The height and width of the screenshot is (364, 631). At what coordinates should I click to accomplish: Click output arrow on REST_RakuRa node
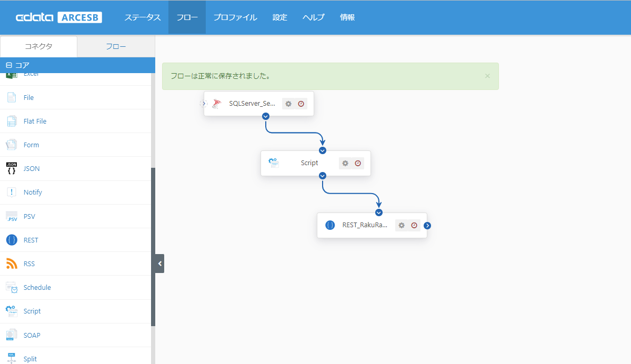point(427,226)
